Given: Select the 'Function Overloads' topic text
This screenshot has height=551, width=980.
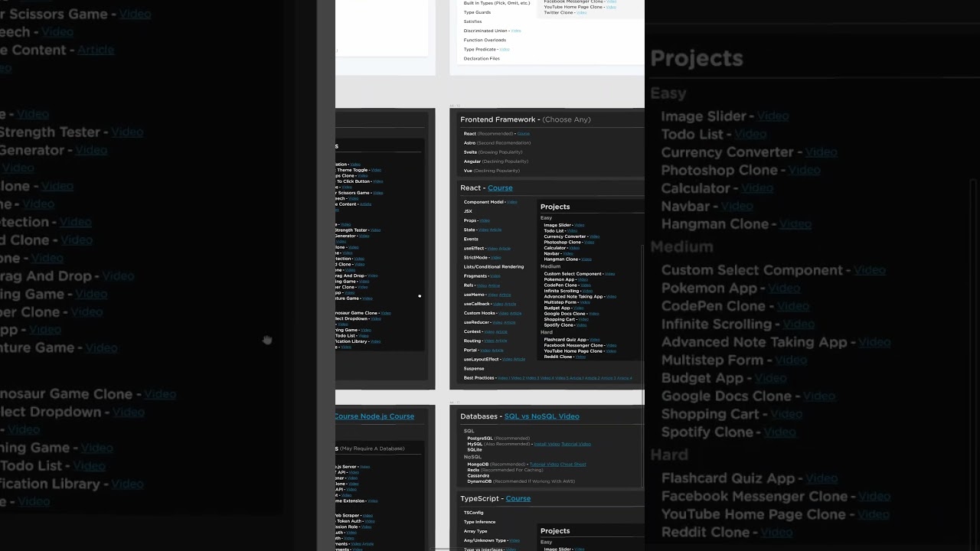Looking at the screenshot, I should 485,40.
